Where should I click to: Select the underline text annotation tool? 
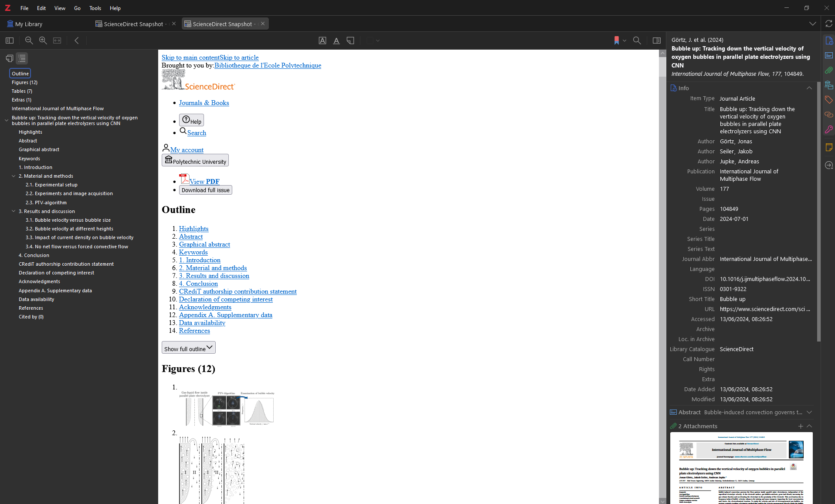pyautogui.click(x=336, y=41)
